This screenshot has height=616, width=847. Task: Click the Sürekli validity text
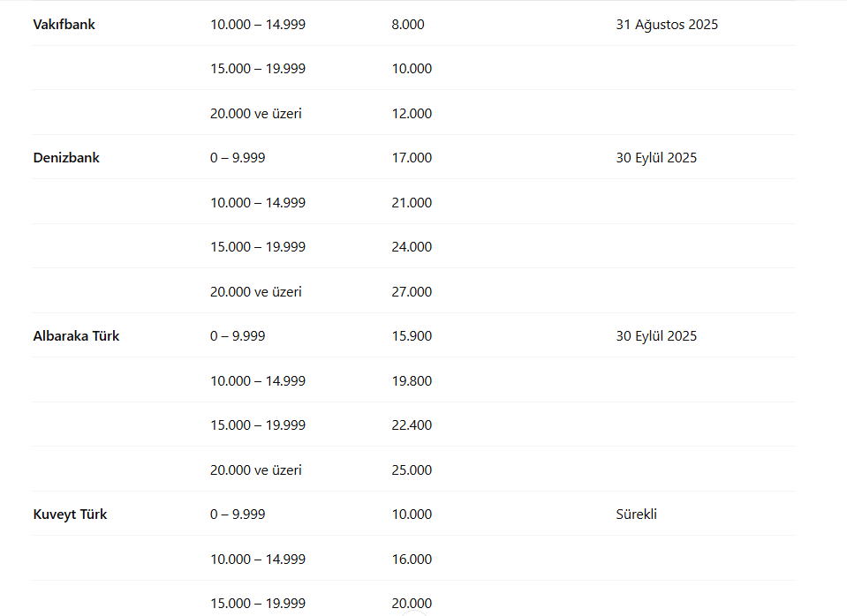pos(636,515)
